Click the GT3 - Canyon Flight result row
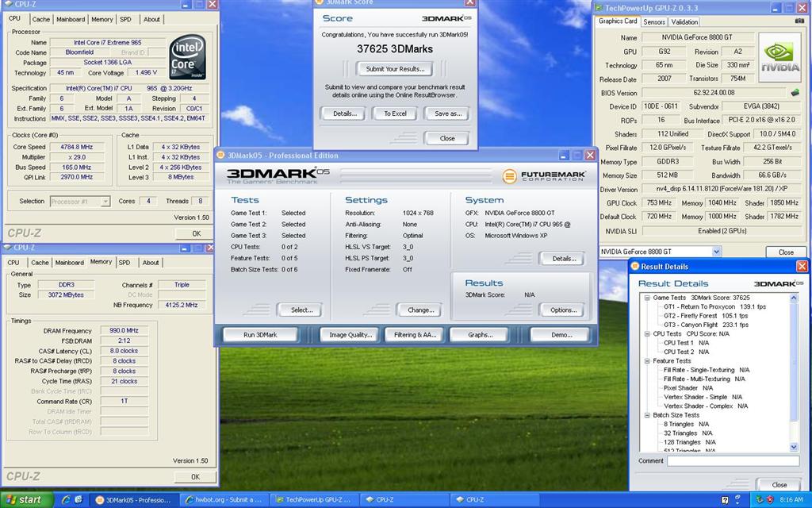The height and width of the screenshot is (508, 812). pos(706,325)
